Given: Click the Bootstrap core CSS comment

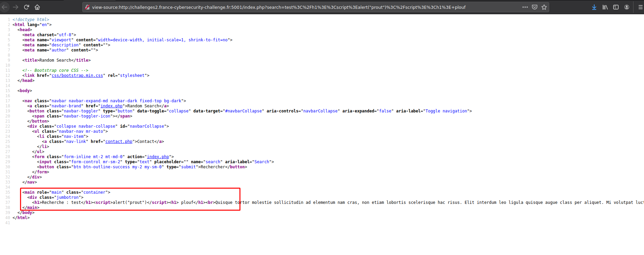Looking at the screenshot, I should (x=55, y=70).
